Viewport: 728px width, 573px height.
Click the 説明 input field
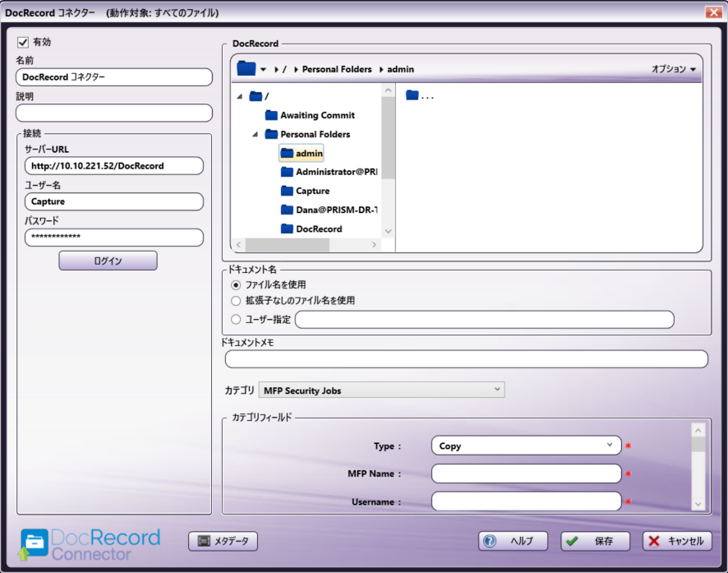[114, 113]
